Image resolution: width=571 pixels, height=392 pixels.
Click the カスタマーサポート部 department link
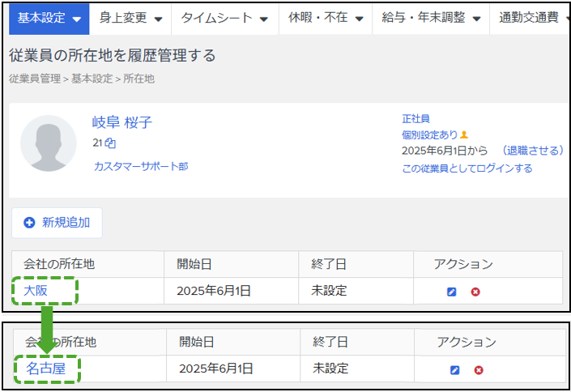click(x=141, y=167)
